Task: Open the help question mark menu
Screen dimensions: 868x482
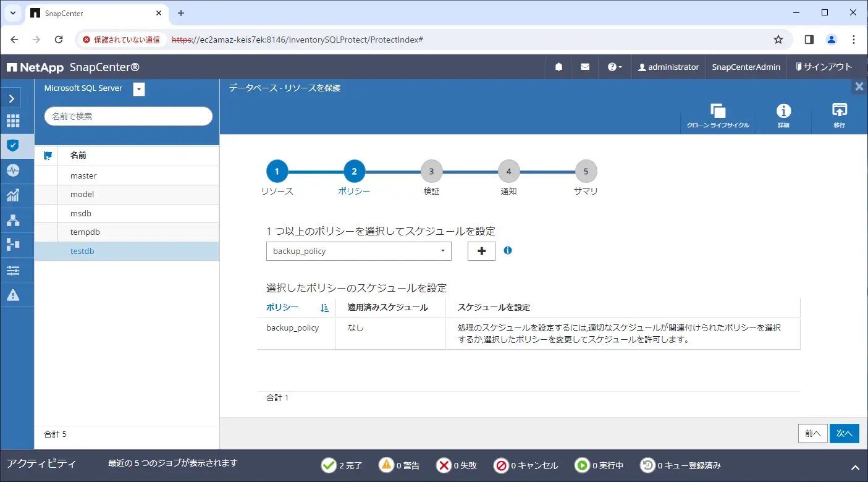Action: [615, 67]
